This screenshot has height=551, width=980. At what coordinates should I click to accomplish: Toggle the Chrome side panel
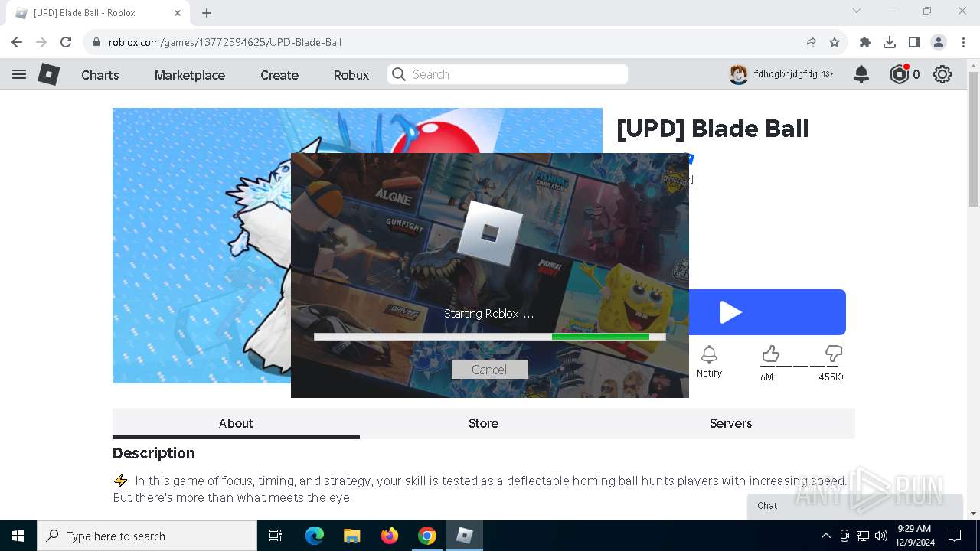[x=914, y=42]
